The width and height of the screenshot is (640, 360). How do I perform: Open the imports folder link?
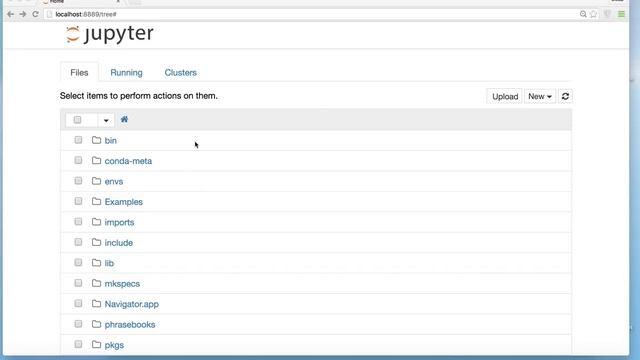[x=119, y=222]
